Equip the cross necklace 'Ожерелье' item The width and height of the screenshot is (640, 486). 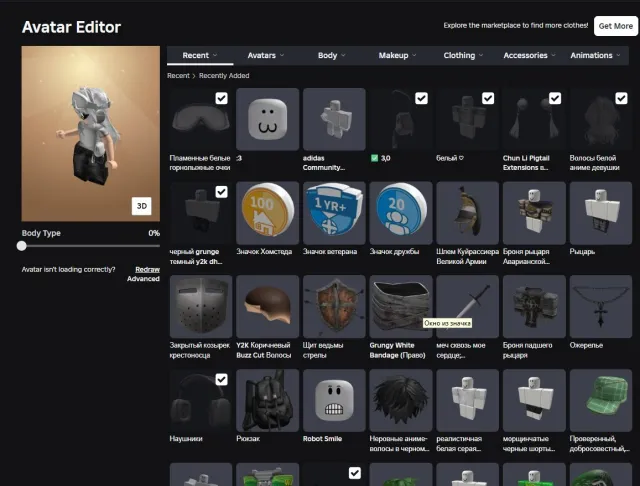(x=601, y=306)
